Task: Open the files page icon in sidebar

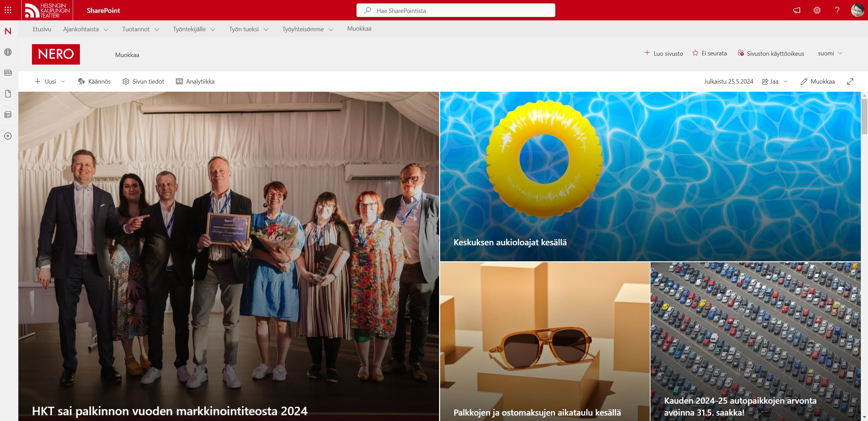Action: pos(8,94)
